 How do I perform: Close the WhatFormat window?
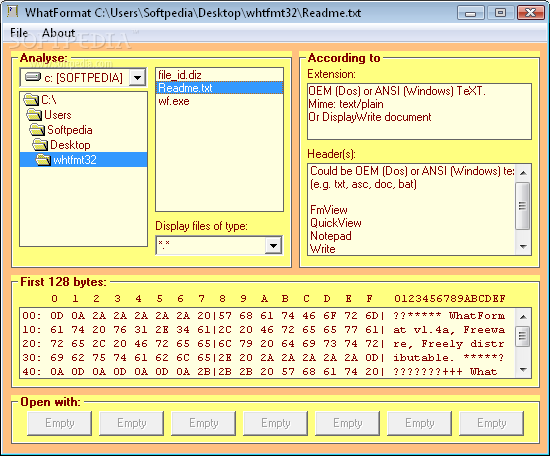click(530, 13)
